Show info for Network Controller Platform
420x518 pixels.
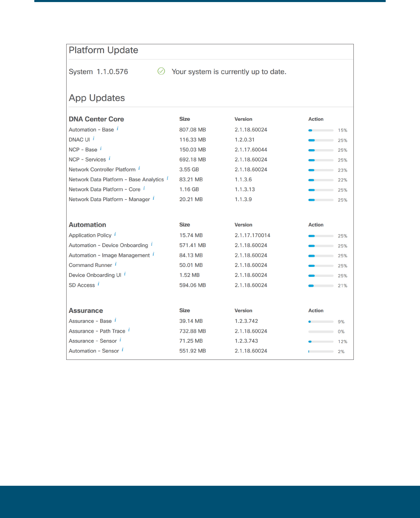[x=139, y=168]
